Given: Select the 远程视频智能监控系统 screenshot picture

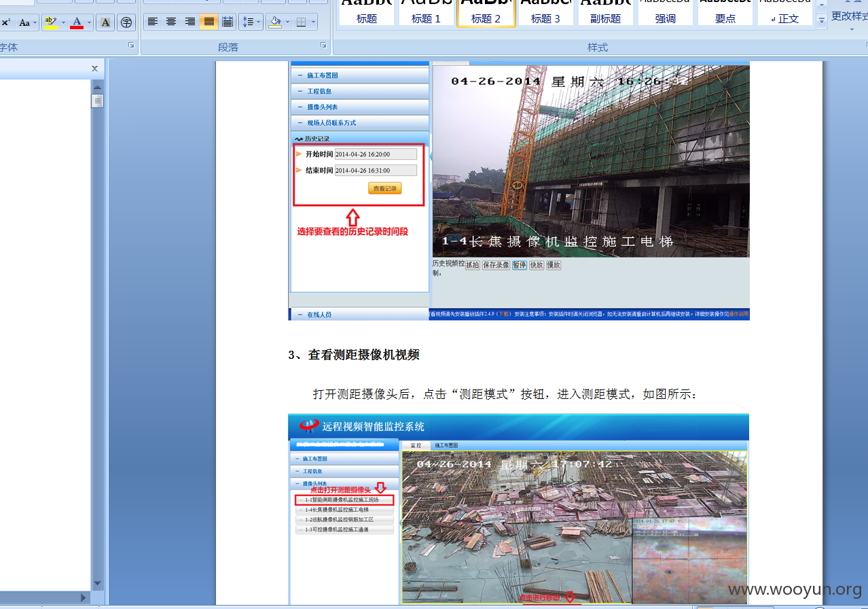Looking at the screenshot, I should [x=519, y=509].
